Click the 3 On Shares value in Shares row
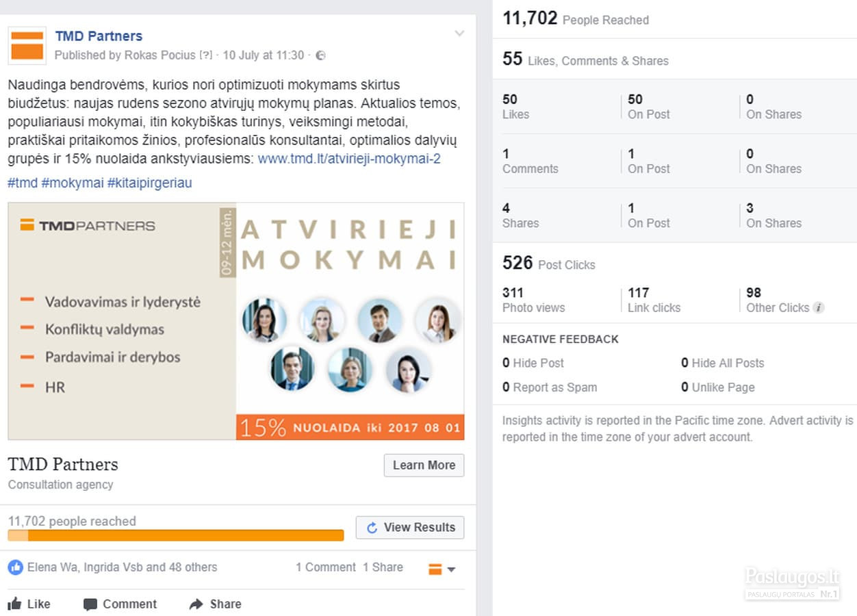 pos(774,216)
